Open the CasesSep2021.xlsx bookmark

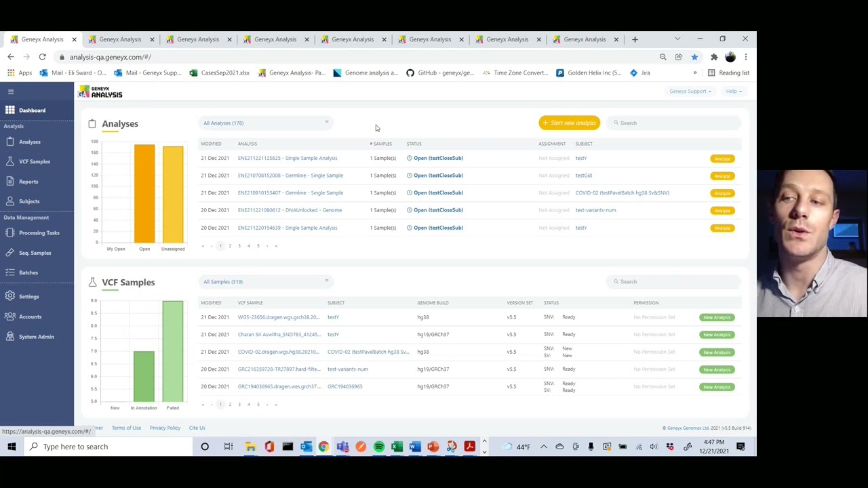220,73
